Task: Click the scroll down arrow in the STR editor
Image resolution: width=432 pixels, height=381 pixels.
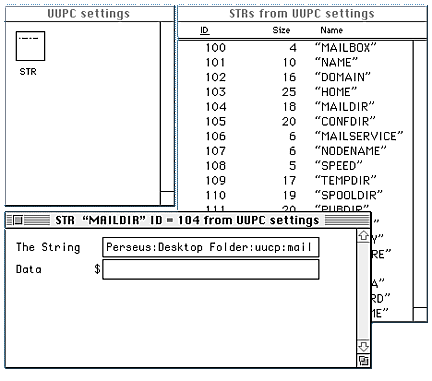Action: pyautogui.click(x=363, y=347)
